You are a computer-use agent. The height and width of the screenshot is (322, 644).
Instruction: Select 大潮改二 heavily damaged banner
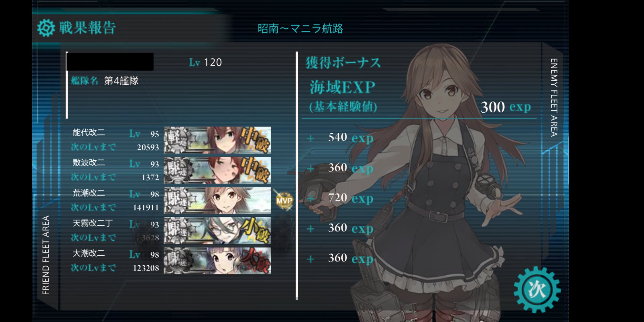(217, 261)
